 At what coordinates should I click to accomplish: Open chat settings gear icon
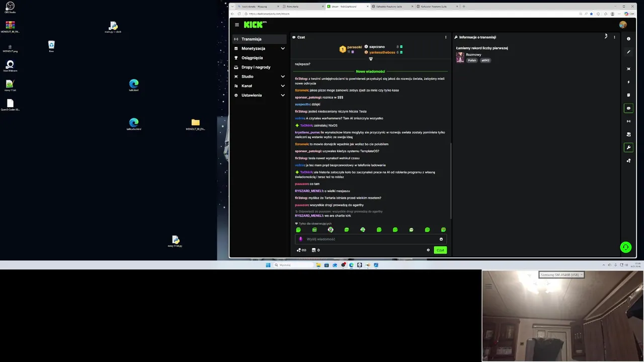[428, 250]
